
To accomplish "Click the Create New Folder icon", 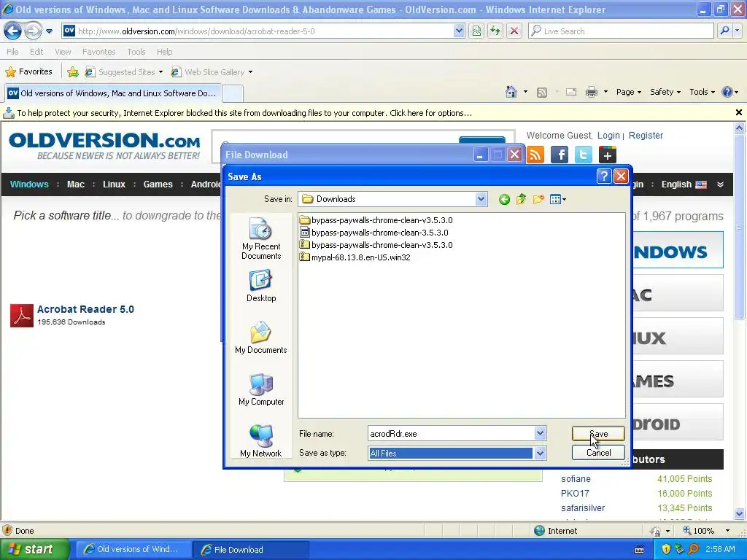I will coord(538,199).
